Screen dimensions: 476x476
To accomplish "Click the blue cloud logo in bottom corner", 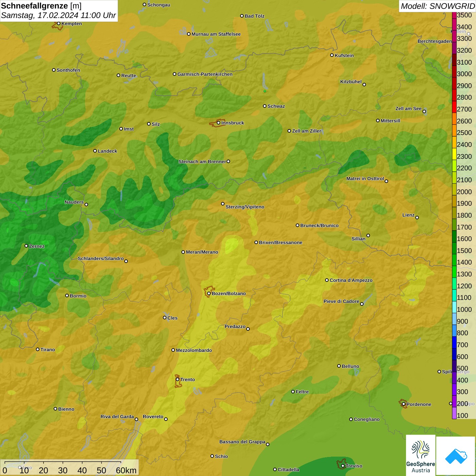I will pyautogui.click(x=456, y=456).
